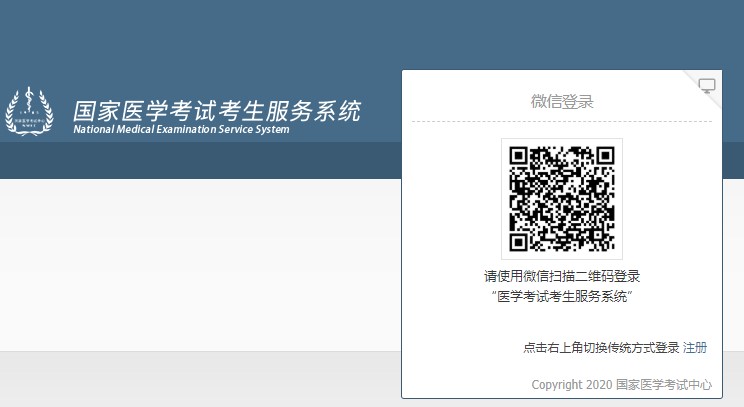Open the 注册 registration link
Image resolution: width=744 pixels, height=407 pixels.
coord(695,348)
